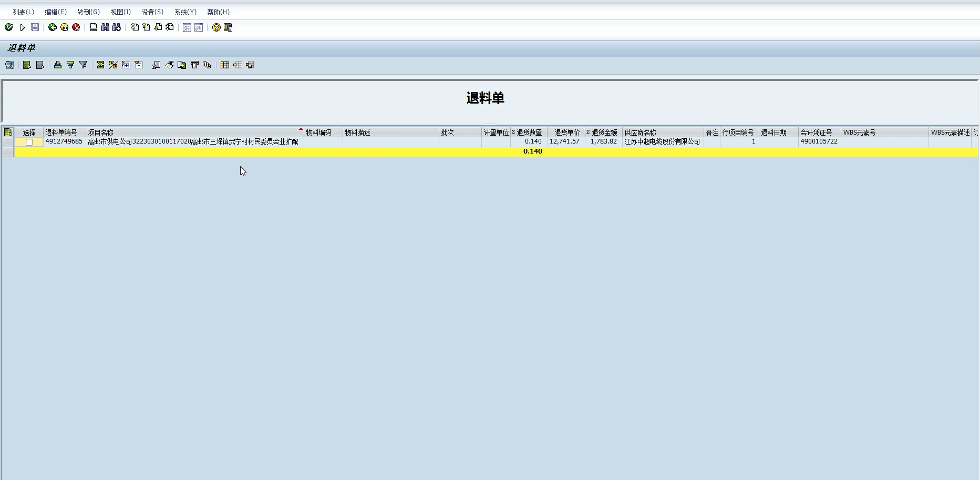Click the Print icon in top toolbar
The image size is (980, 480).
pyautogui.click(x=94, y=27)
